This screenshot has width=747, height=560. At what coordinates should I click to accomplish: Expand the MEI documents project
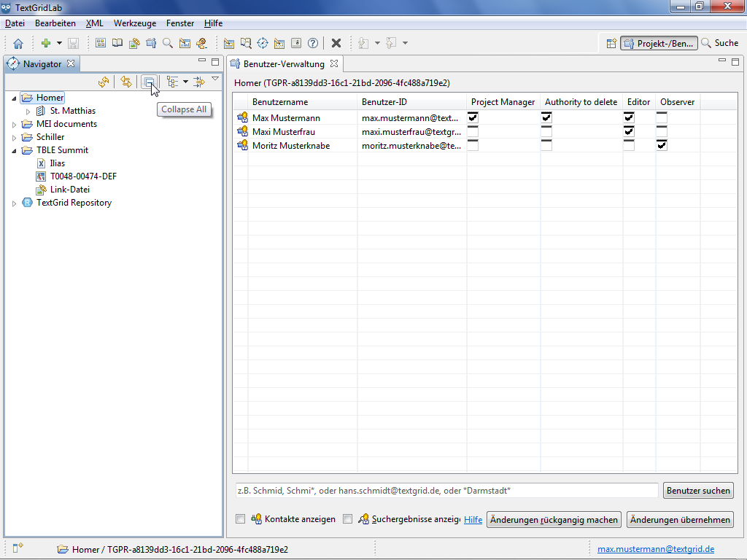[14, 124]
